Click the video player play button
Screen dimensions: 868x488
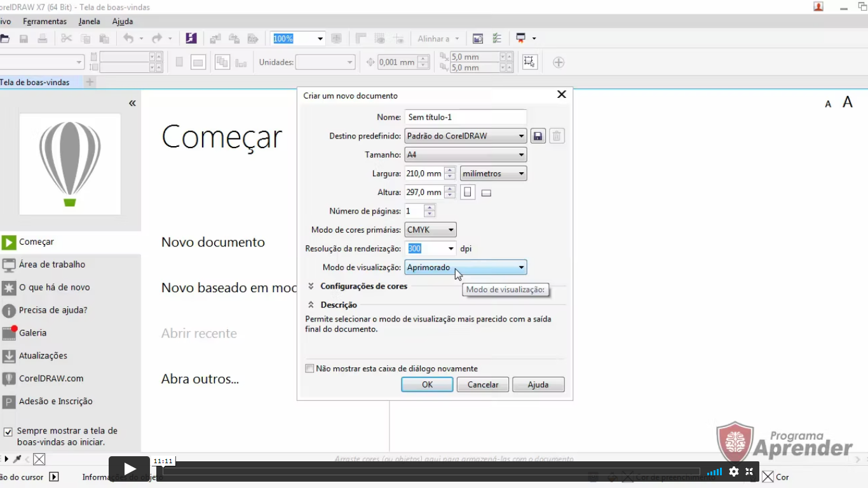pos(130,470)
